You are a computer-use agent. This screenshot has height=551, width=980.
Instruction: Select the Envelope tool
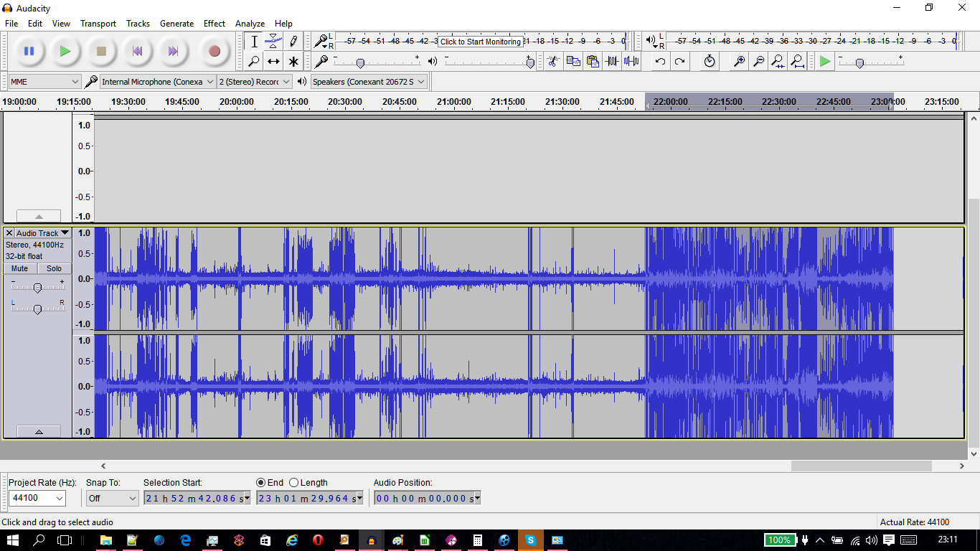(273, 42)
